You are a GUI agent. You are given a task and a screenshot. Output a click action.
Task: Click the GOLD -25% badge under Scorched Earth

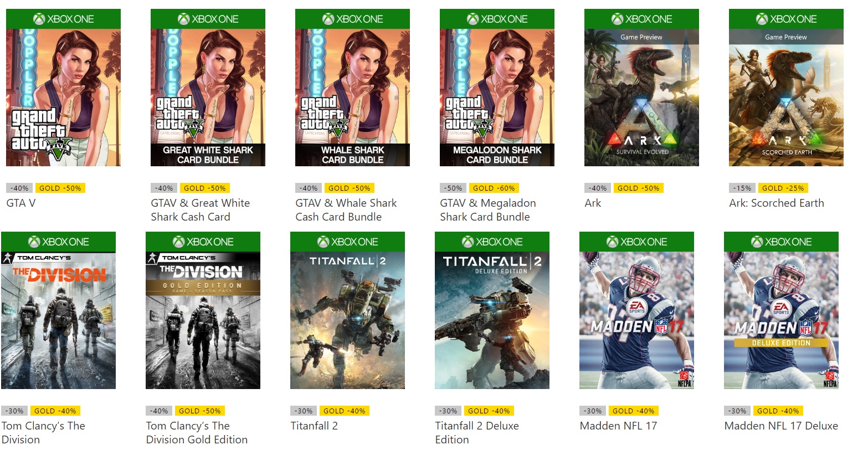783,188
